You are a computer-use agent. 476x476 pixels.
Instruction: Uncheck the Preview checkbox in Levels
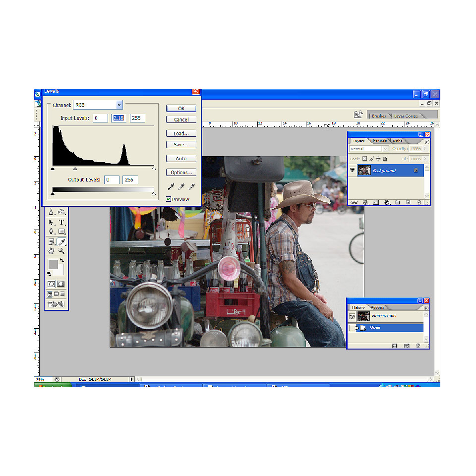169,199
